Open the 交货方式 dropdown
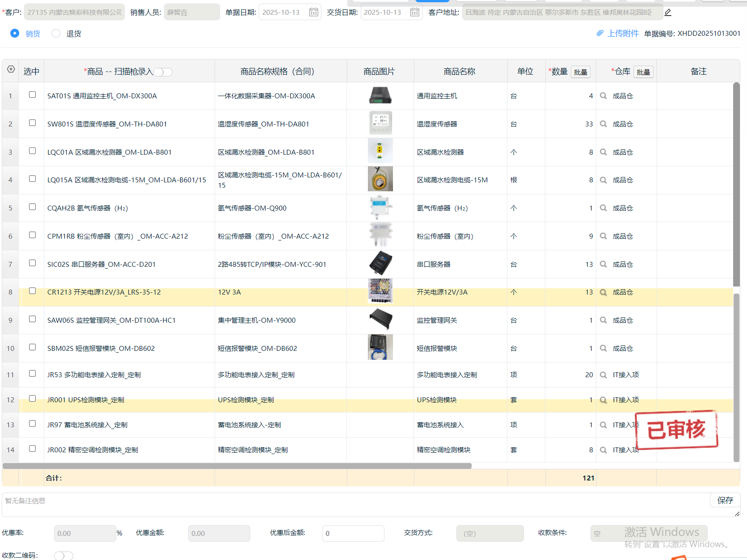 (490, 533)
